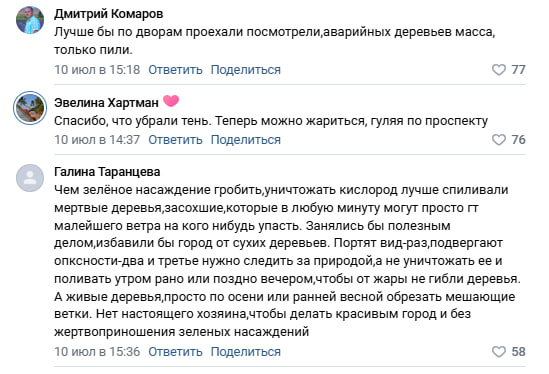This screenshot has width=549, height=374.
Task: Share Дмитрий Комаров's comment via Поделиться
Action: pos(246,70)
